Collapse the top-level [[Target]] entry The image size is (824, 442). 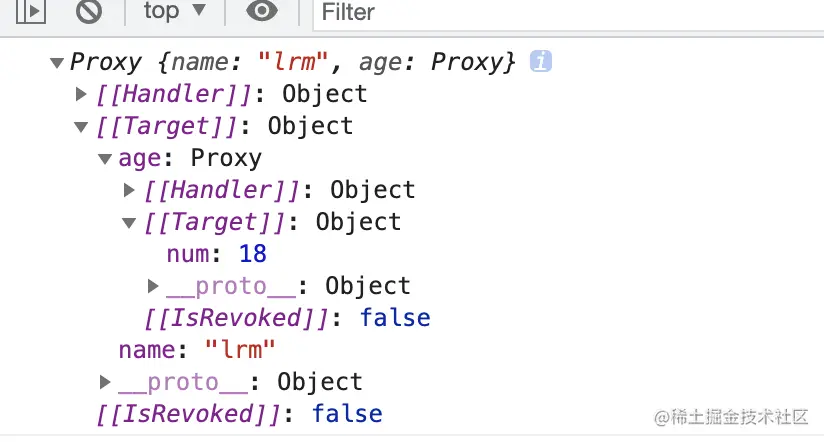tap(82, 127)
